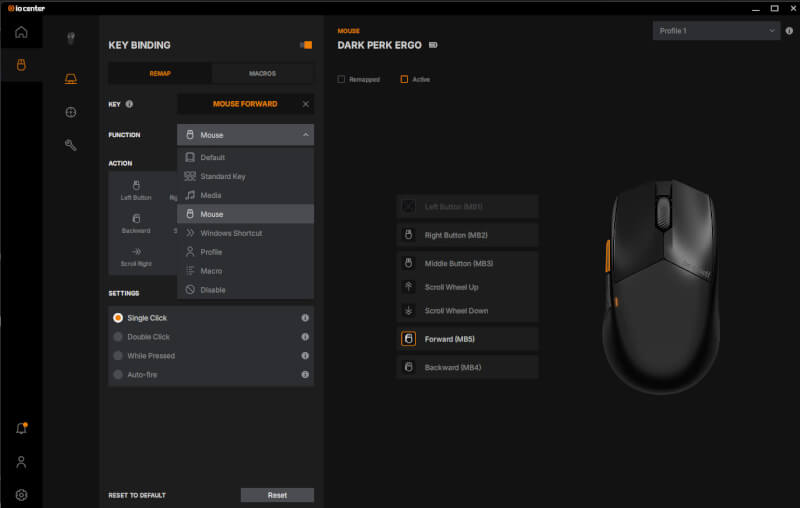
Task: Show info for While Pressed setting
Action: coord(305,355)
